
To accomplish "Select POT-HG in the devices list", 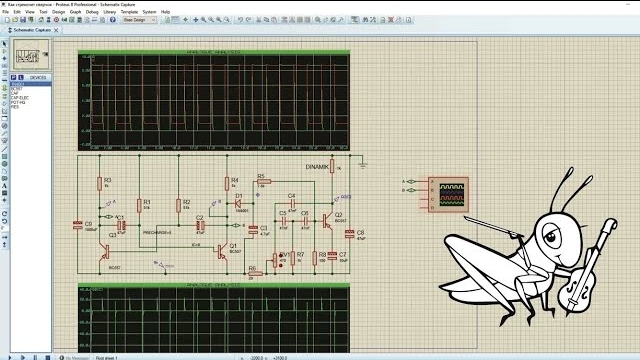I will pyautogui.click(x=18, y=102).
